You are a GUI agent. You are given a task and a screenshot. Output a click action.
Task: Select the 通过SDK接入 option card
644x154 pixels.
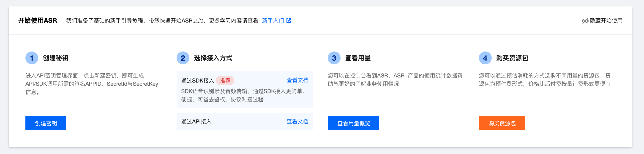point(245,90)
